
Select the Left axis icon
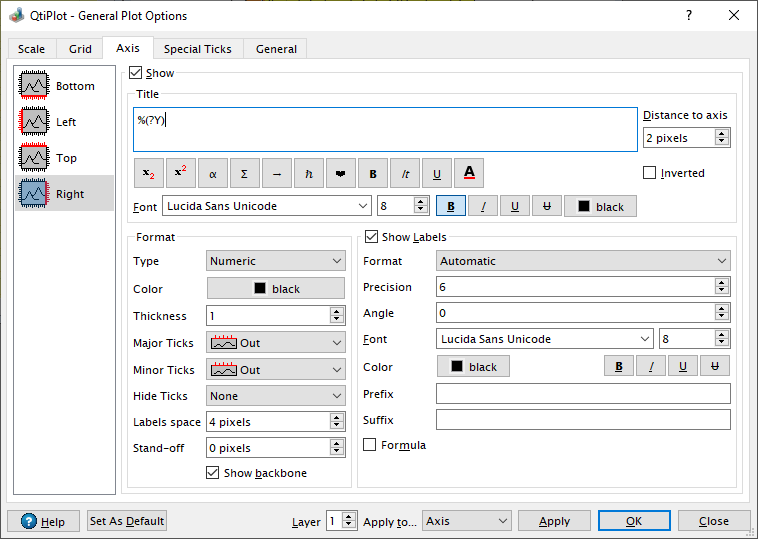tap(35, 122)
